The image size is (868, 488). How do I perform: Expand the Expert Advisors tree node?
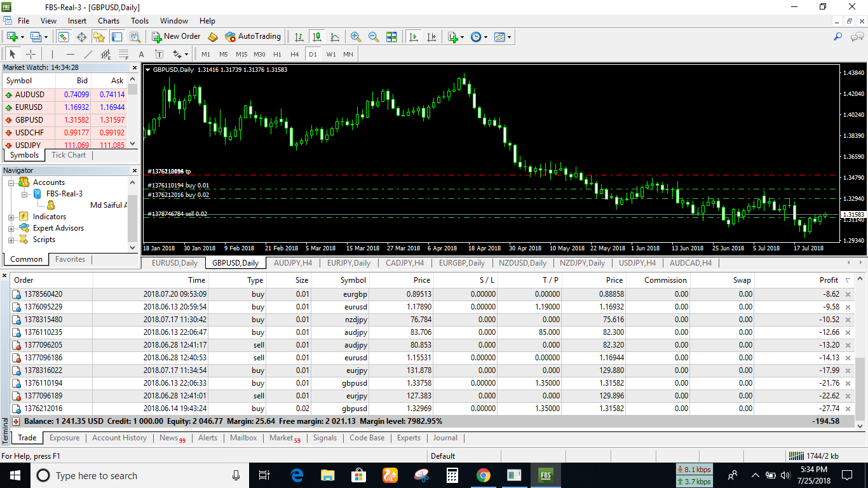(x=11, y=228)
